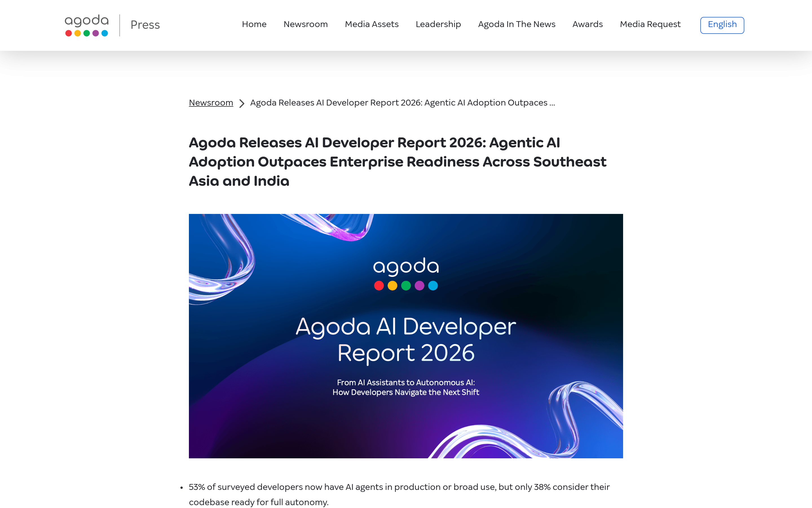The width and height of the screenshot is (812, 508).
Task: Open the AI Developer Report 2026 banner image
Action: point(406,336)
